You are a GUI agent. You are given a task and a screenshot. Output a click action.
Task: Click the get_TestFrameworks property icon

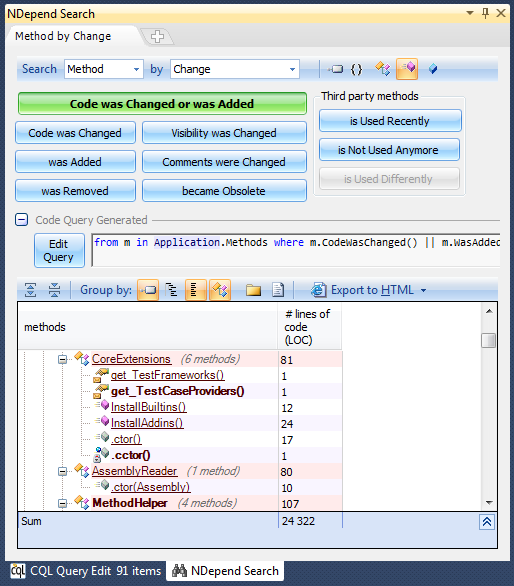[101, 375]
